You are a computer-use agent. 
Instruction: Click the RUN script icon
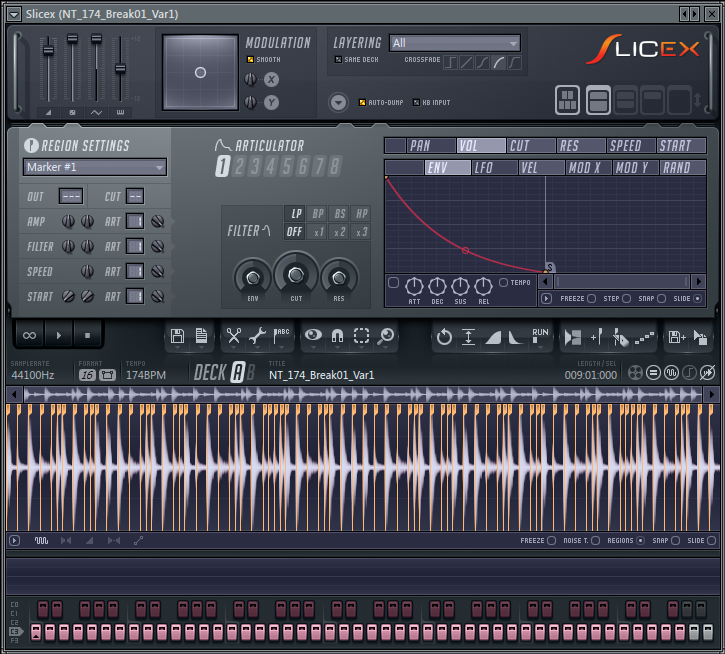click(x=540, y=336)
